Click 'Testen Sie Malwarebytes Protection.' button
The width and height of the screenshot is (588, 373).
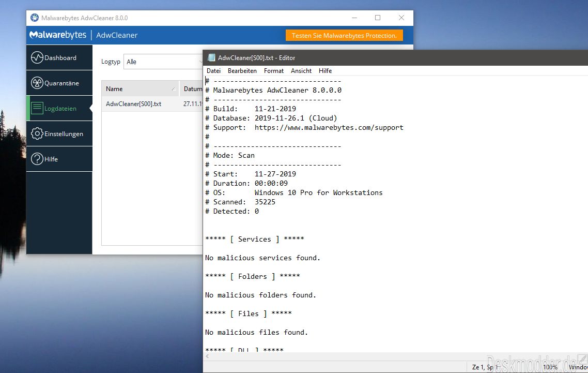point(344,35)
